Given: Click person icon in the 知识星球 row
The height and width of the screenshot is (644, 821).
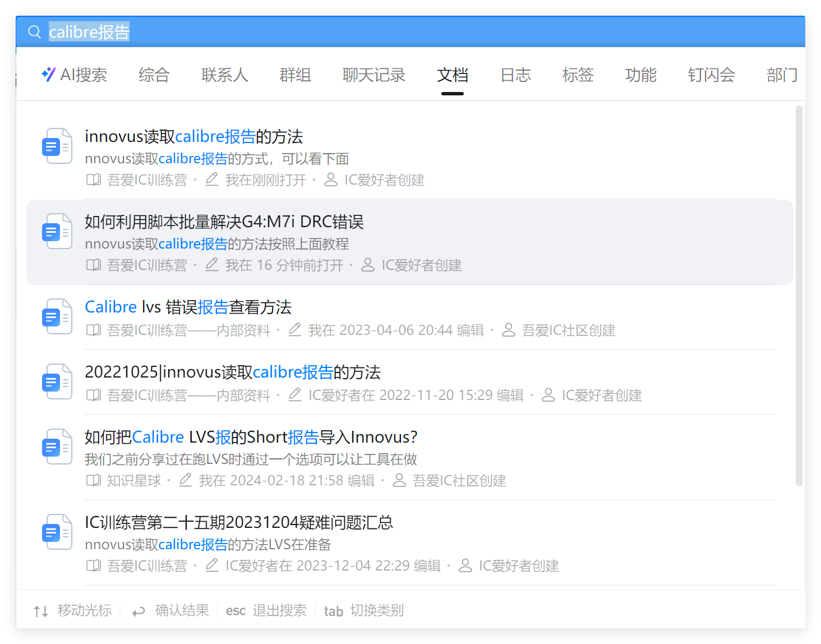Looking at the screenshot, I should tap(399, 480).
